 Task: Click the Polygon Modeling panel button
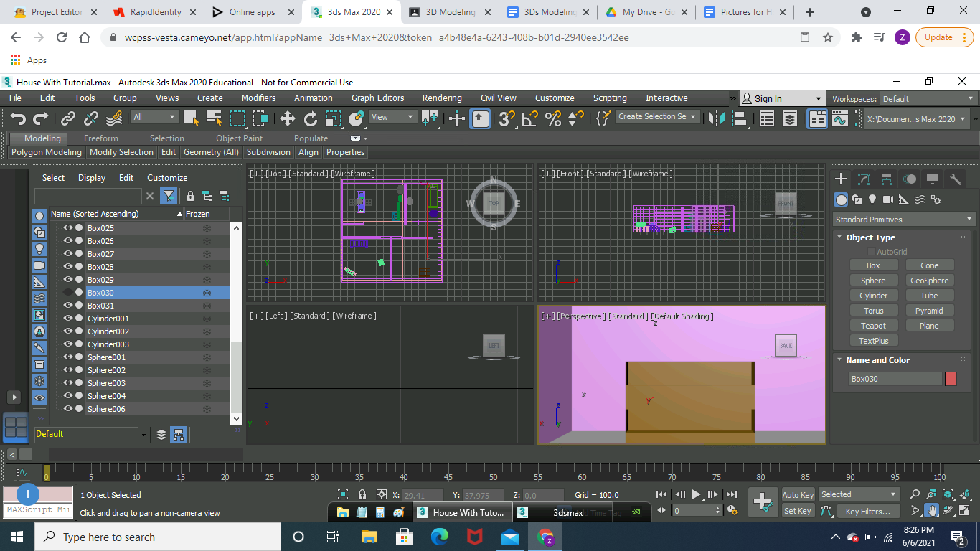[47, 152]
